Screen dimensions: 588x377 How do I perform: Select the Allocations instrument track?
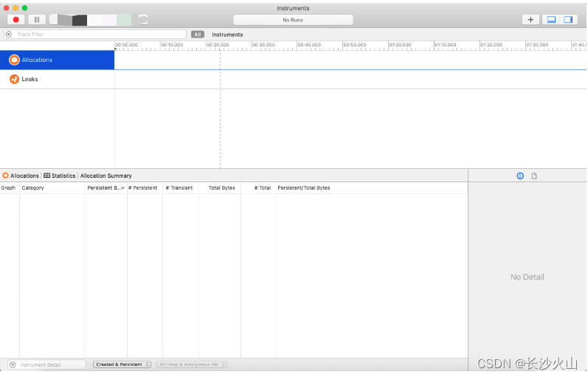[57, 60]
